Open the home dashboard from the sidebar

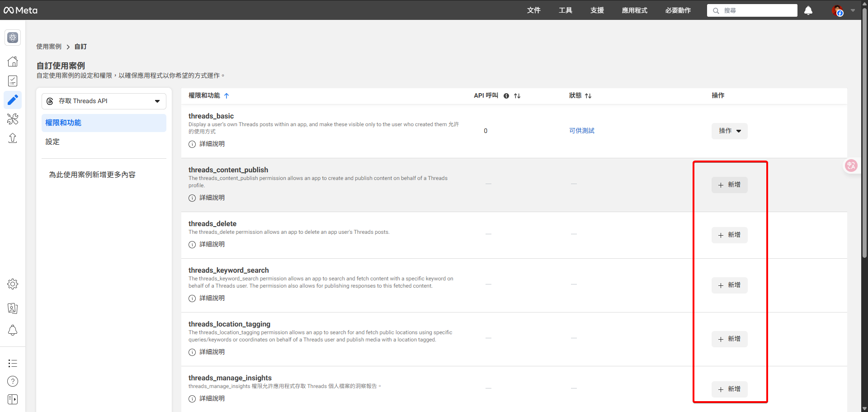(x=13, y=62)
